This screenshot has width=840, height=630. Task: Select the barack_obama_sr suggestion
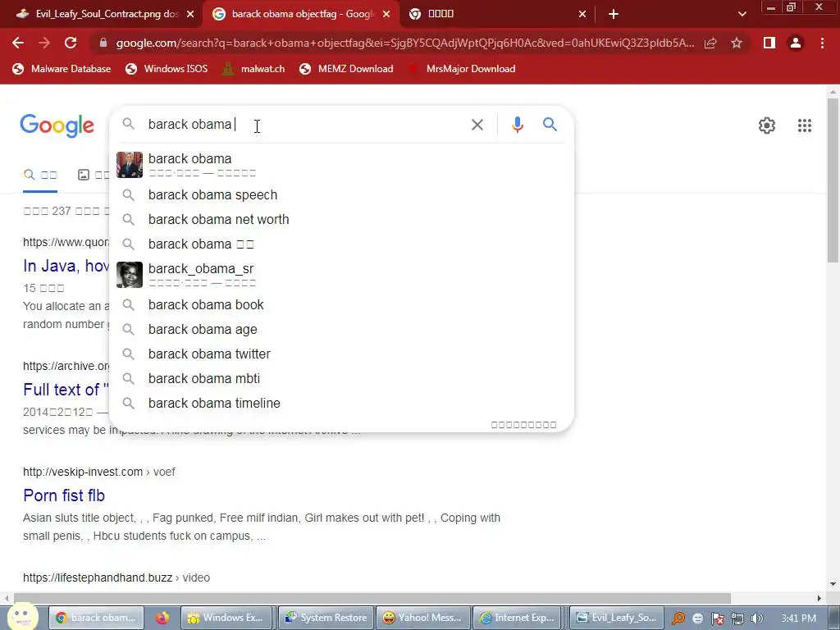click(341, 274)
